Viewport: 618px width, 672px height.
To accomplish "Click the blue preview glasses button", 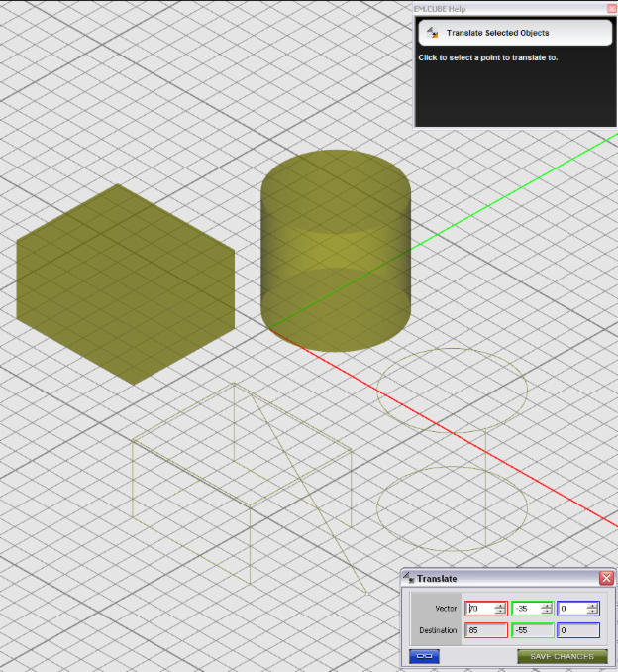I will tap(424, 656).
